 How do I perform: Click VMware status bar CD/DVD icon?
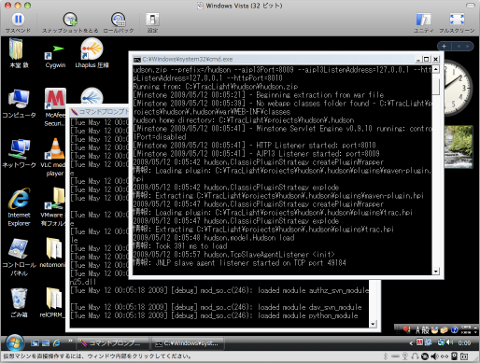(x=424, y=356)
